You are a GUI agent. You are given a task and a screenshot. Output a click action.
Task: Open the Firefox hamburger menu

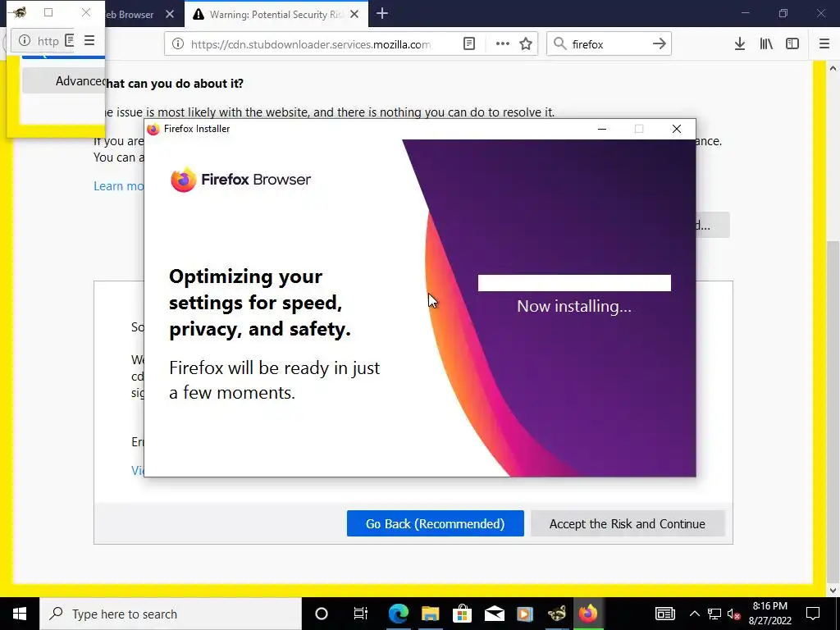click(x=824, y=44)
